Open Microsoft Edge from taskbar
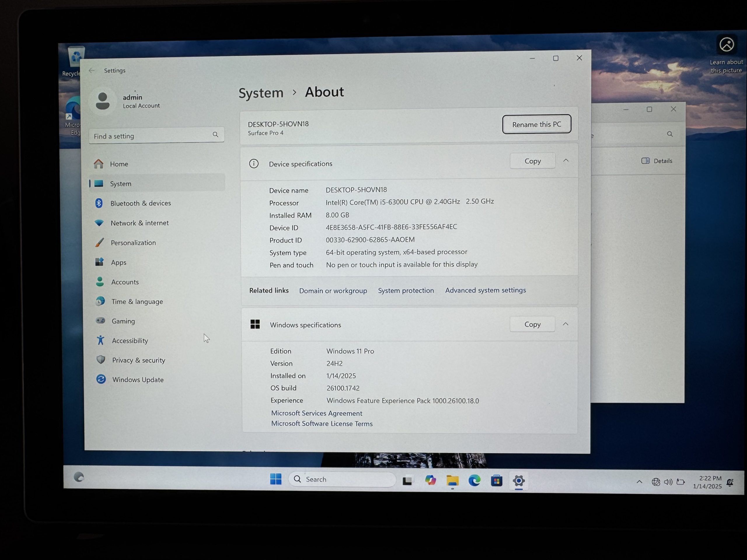The image size is (747, 560). tap(474, 480)
